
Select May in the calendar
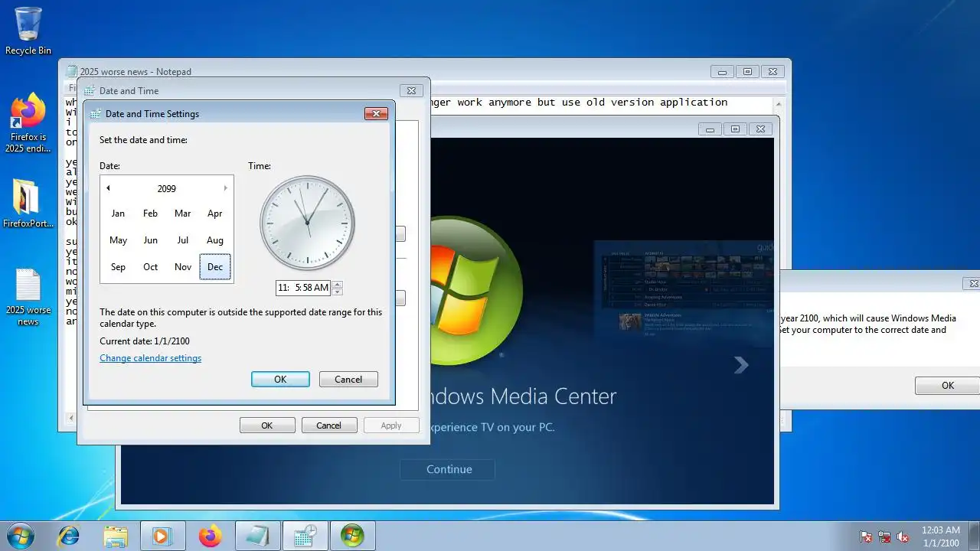(x=118, y=240)
